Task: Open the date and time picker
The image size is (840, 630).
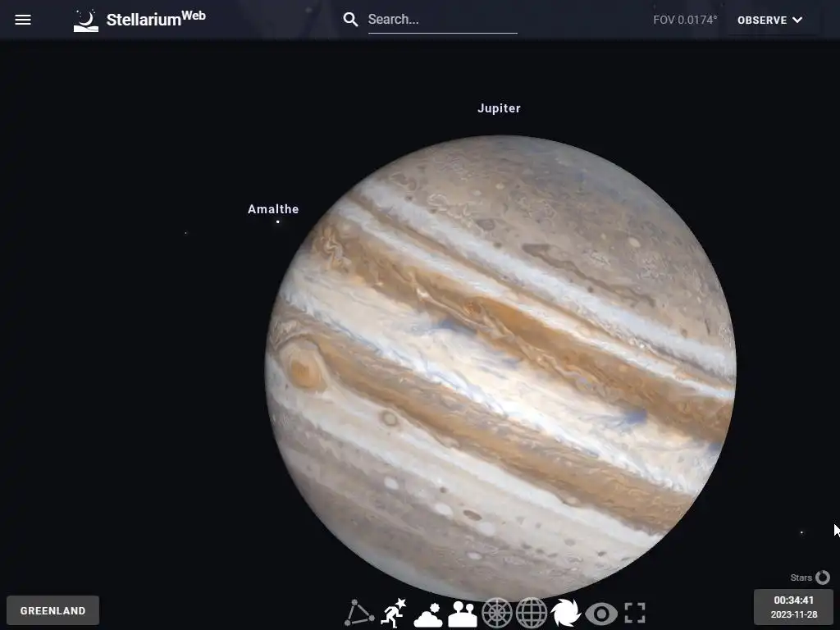Action: click(793, 607)
